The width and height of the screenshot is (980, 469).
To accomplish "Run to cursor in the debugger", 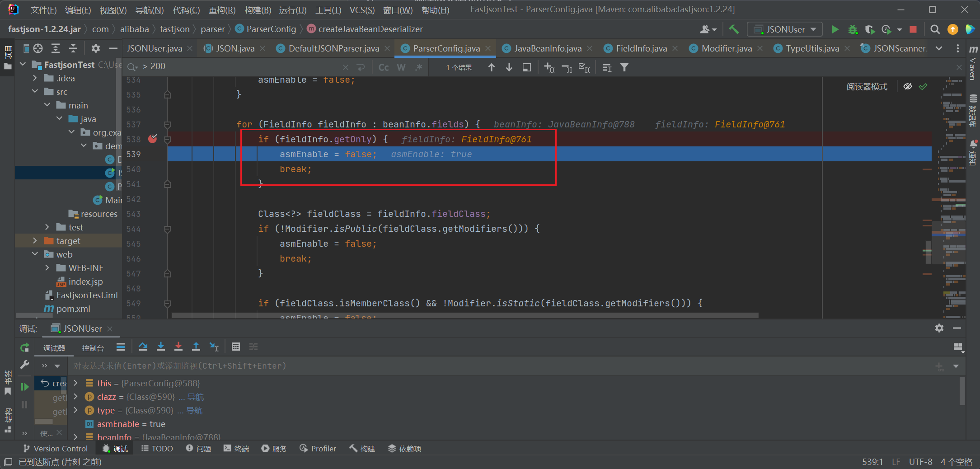I will click(x=214, y=347).
